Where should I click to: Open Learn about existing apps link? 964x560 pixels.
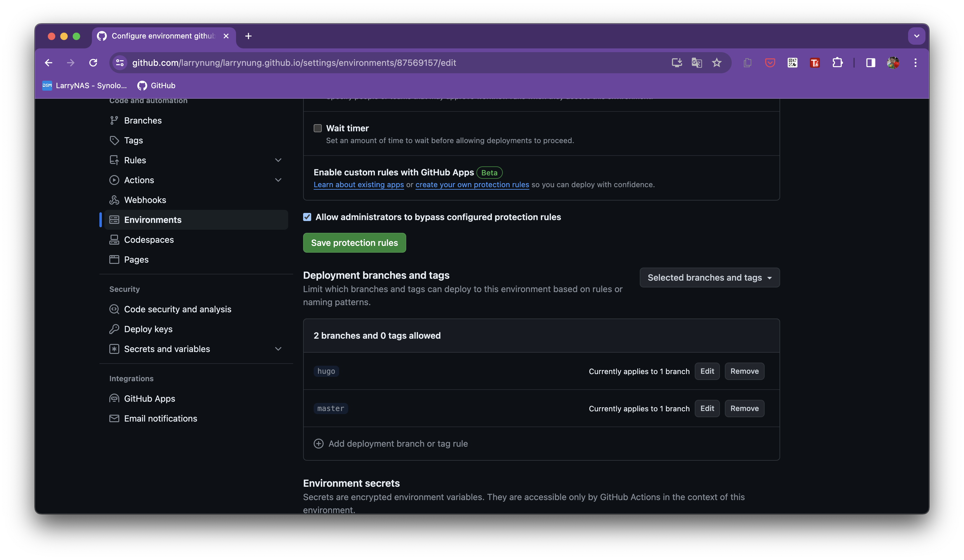click(x=358, y=185)
